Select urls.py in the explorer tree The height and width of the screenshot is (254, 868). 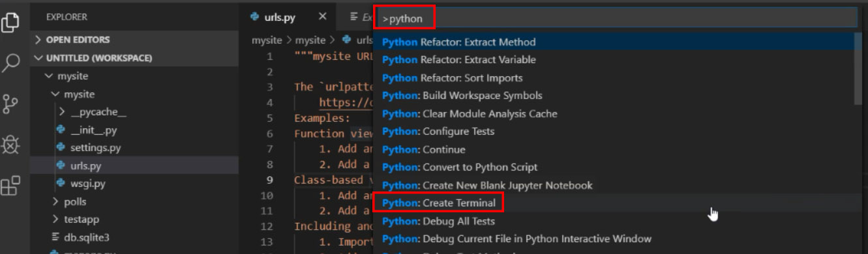click(x=134, y=165)
